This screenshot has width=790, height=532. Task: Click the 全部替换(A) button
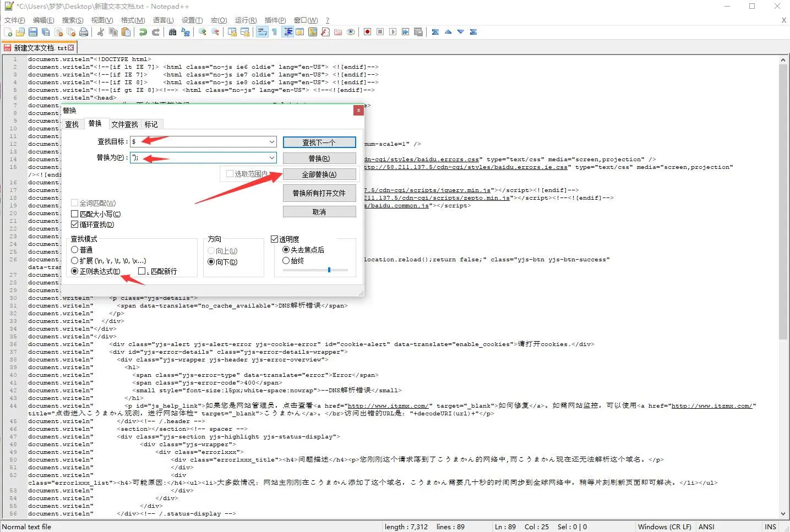point(319,174)
